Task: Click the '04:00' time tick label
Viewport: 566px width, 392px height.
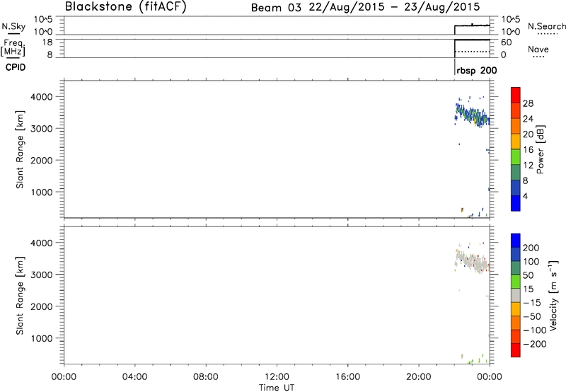Action: coord(134,377)
